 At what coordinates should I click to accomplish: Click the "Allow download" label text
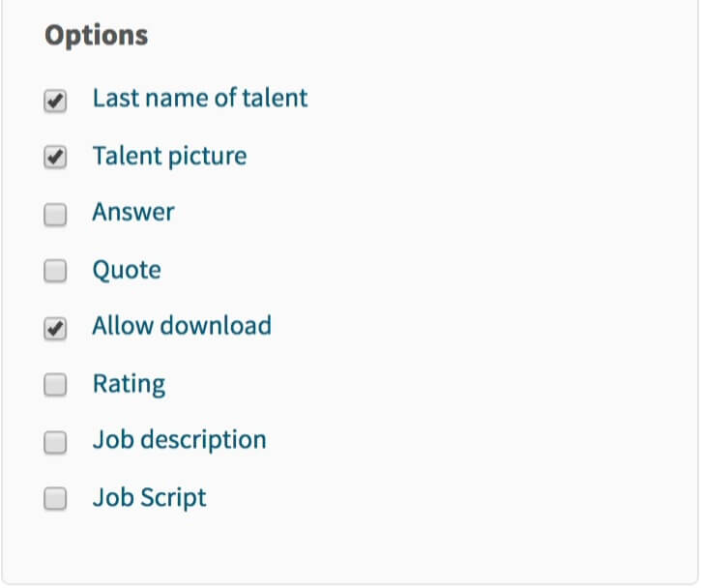[x=182, y=326]
